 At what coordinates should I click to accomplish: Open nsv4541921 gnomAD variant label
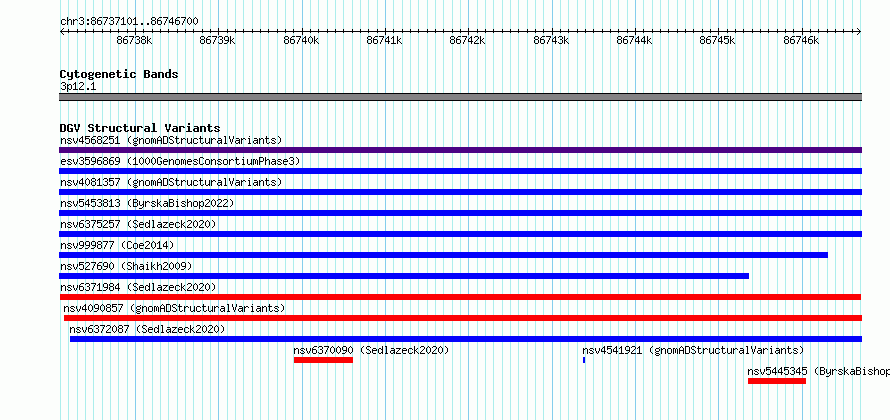tap(693, 350)
